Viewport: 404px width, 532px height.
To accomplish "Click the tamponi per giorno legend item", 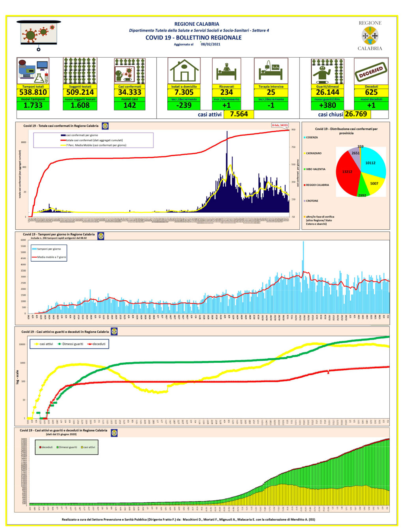I will (47, 249).
